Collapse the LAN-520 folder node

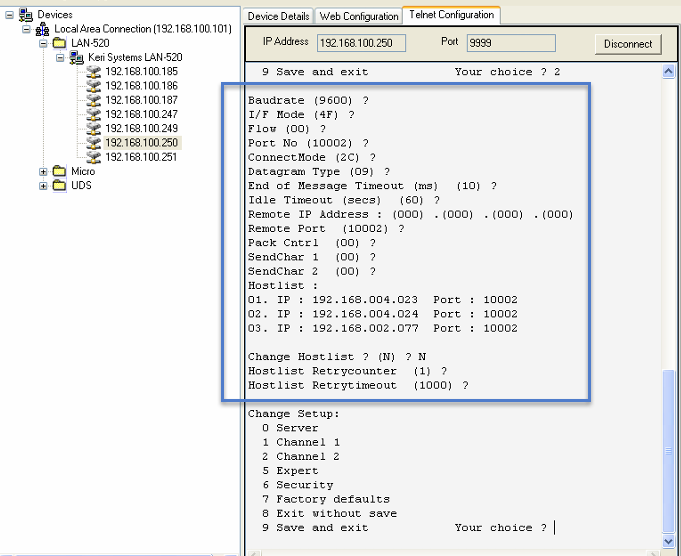coord(43,44)
